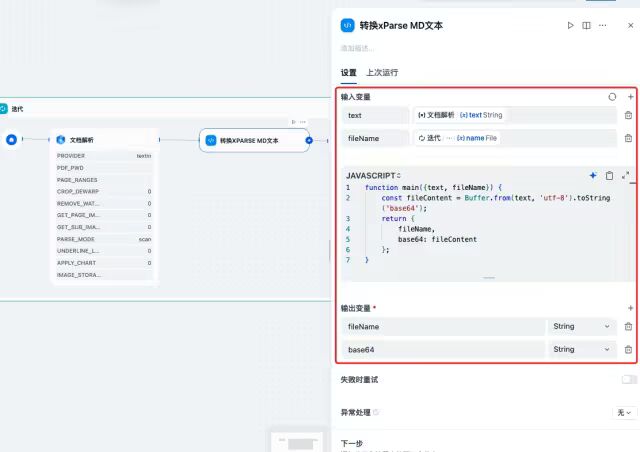Delete the fileName input variable
This screenshot has width=640, height=452.
pyautogui.click(x=628, y=138)
